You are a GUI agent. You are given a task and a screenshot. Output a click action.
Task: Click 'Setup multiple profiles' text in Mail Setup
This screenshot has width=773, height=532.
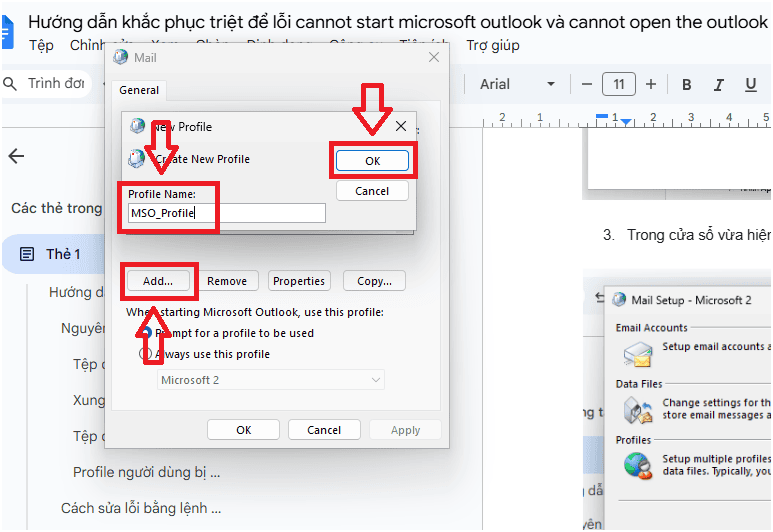tap(716, 459)
